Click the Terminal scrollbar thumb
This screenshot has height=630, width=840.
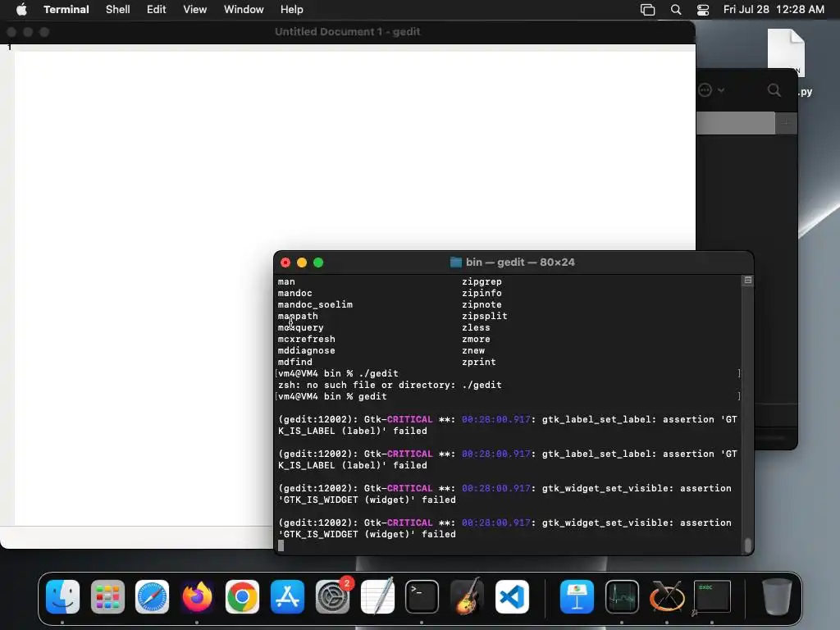tap(748, 546)
